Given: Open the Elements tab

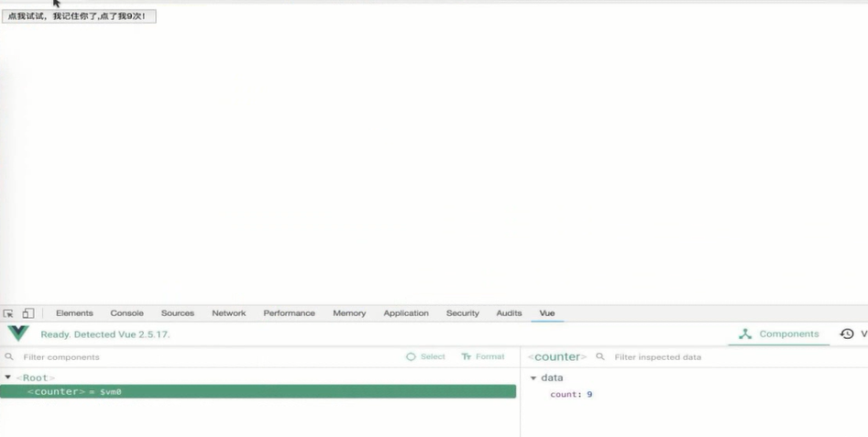Looking at the screenshot, I should 74,313.
